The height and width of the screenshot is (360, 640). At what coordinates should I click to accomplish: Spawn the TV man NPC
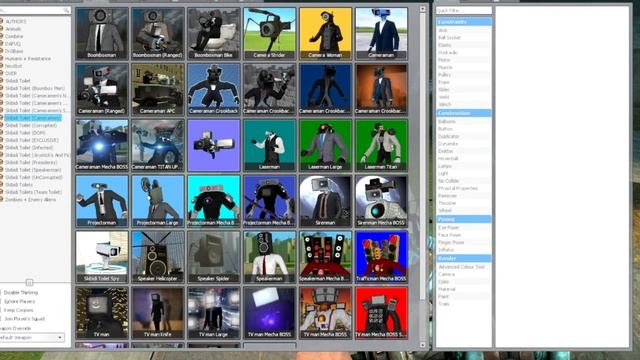pyautogui.click(x=102, y=313)
